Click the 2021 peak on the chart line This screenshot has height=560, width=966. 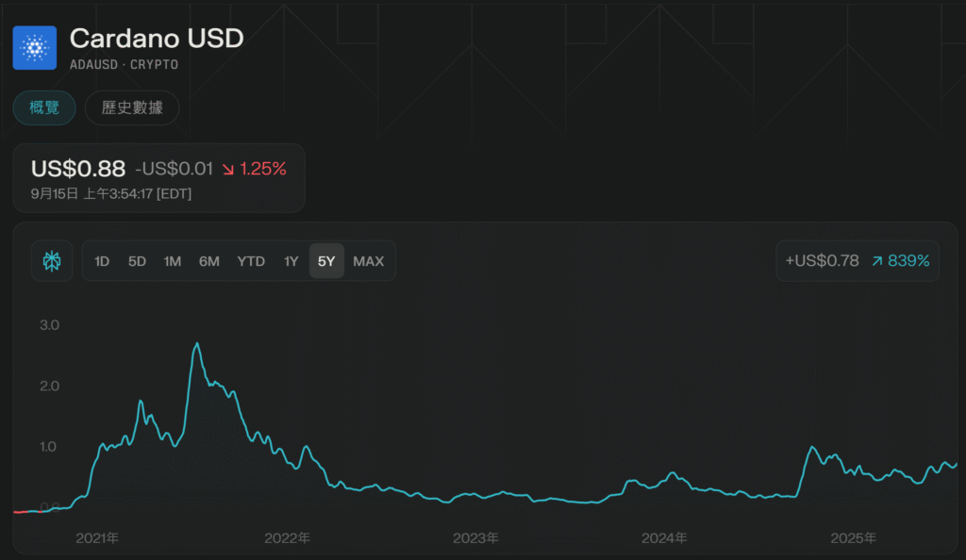[196, 344]
